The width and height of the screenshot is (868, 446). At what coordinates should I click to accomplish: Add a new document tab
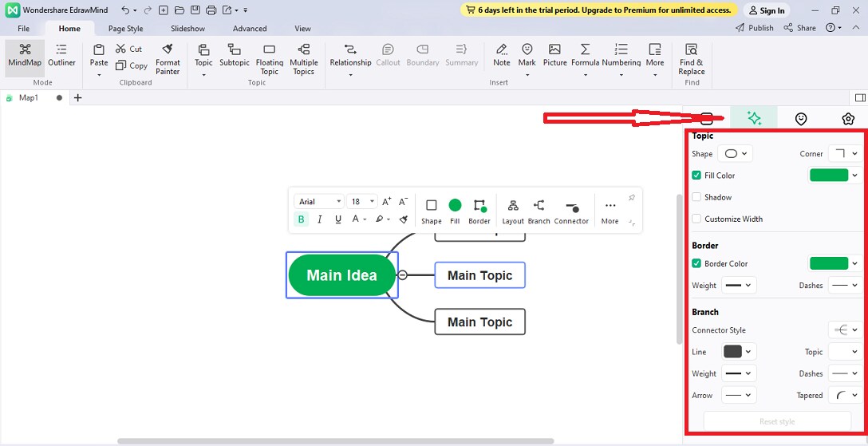point(78,98)
